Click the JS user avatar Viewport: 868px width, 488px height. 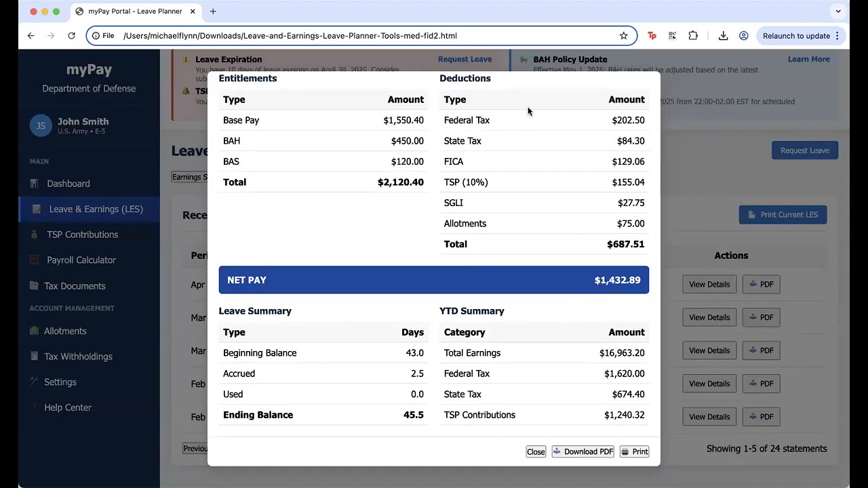tap(41, 126)
